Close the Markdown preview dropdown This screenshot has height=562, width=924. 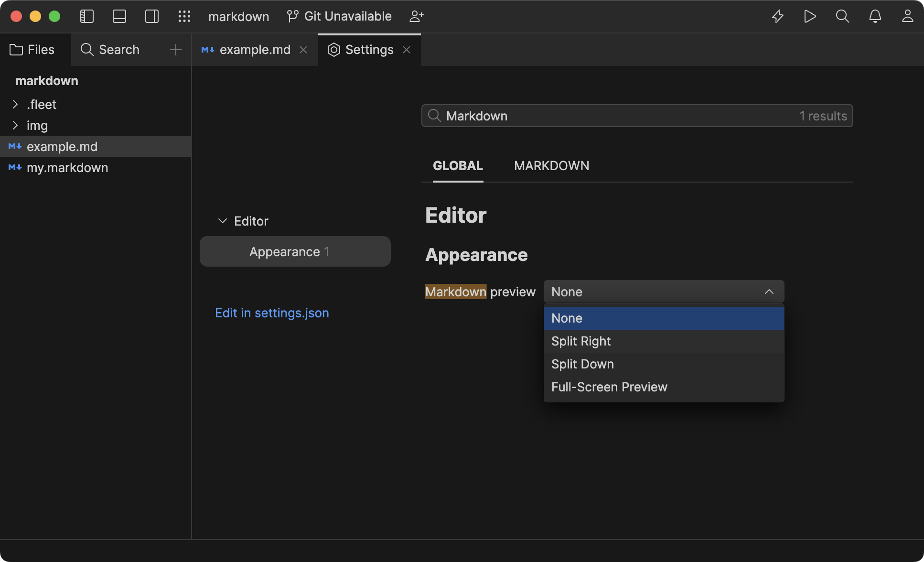[x=769, y=292]
